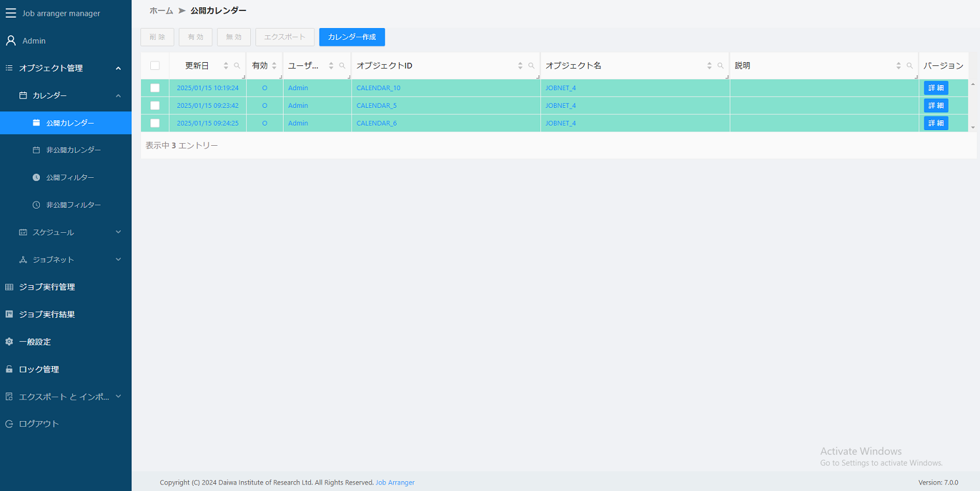Click search icon in オブジェクトID column
This screenshot has height=491, width=980.
[x=531, y=66]
